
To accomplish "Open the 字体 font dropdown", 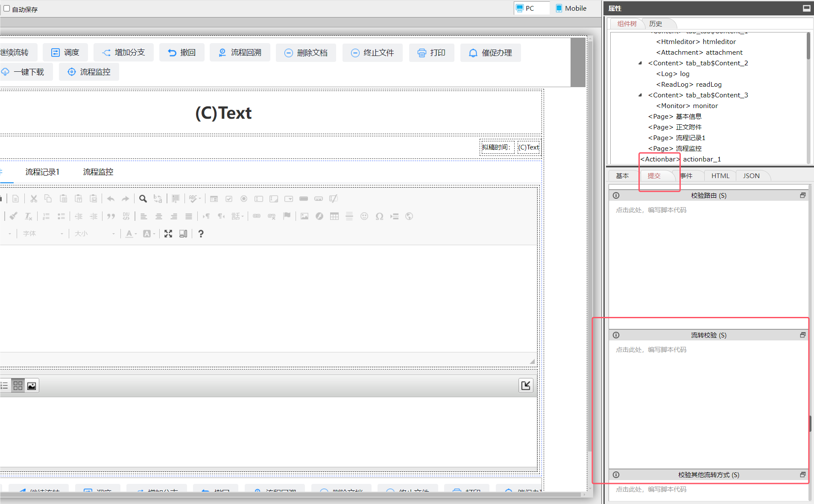I will tap(43, 234).
